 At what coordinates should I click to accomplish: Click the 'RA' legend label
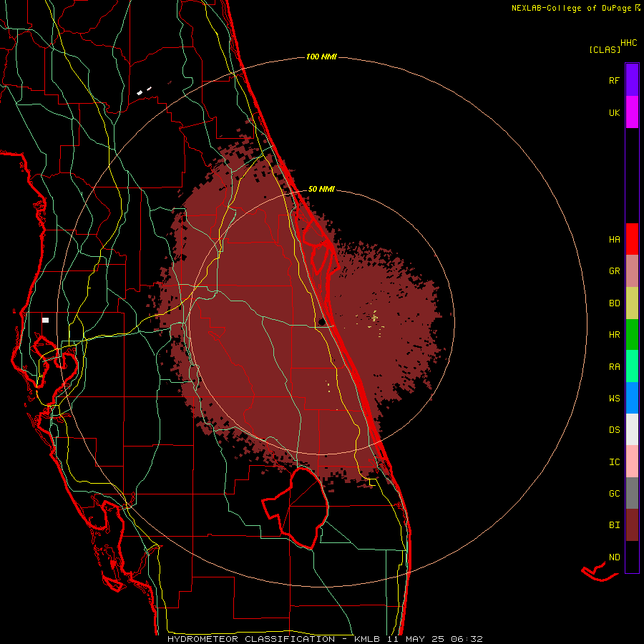614,367
